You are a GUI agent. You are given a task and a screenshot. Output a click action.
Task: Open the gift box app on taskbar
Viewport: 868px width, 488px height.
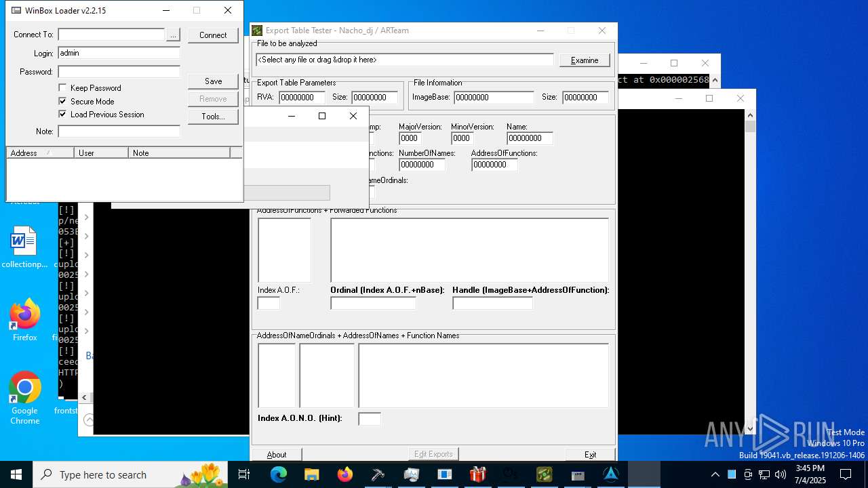coord(478,474)
